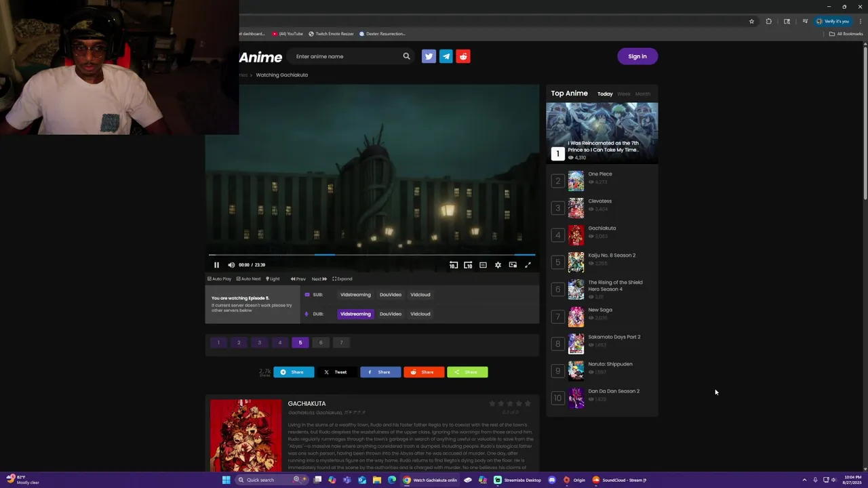The height and width of the screenshot is (488, 868).
Task: Go to Next episode
Action: (x=319, y=279)
